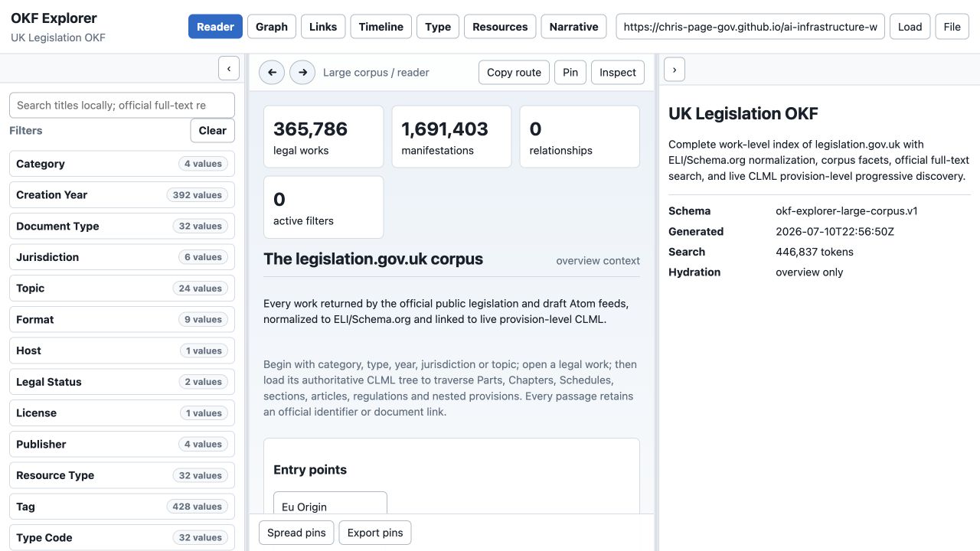980x551 pixels.
Task: Expand the Tag filter
Action: pos(122,506)
